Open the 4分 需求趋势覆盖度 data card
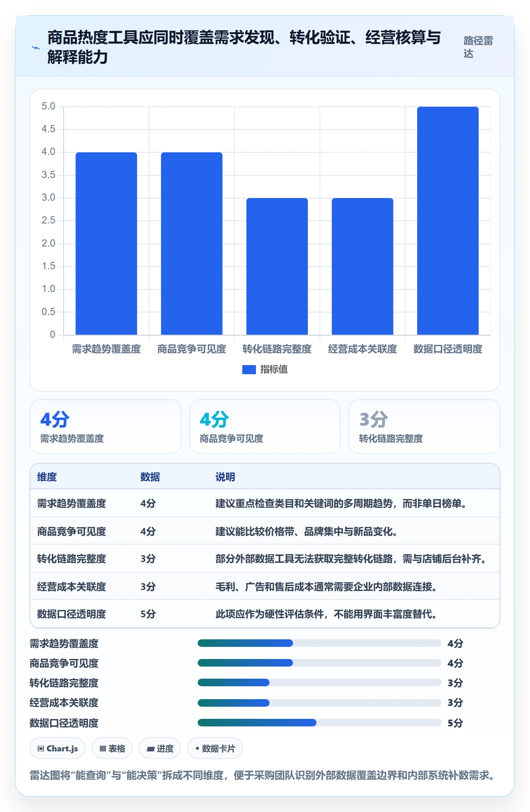 coord(106,426)
